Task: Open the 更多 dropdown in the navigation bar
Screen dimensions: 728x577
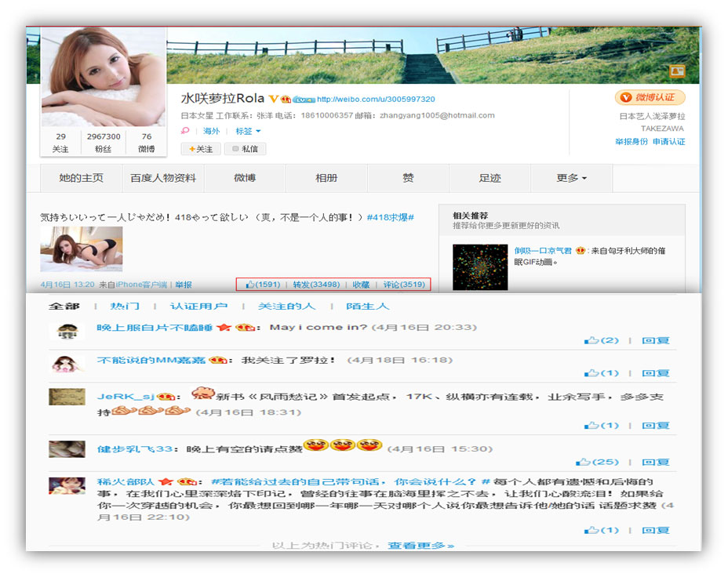Action: [x=571, y=178]
